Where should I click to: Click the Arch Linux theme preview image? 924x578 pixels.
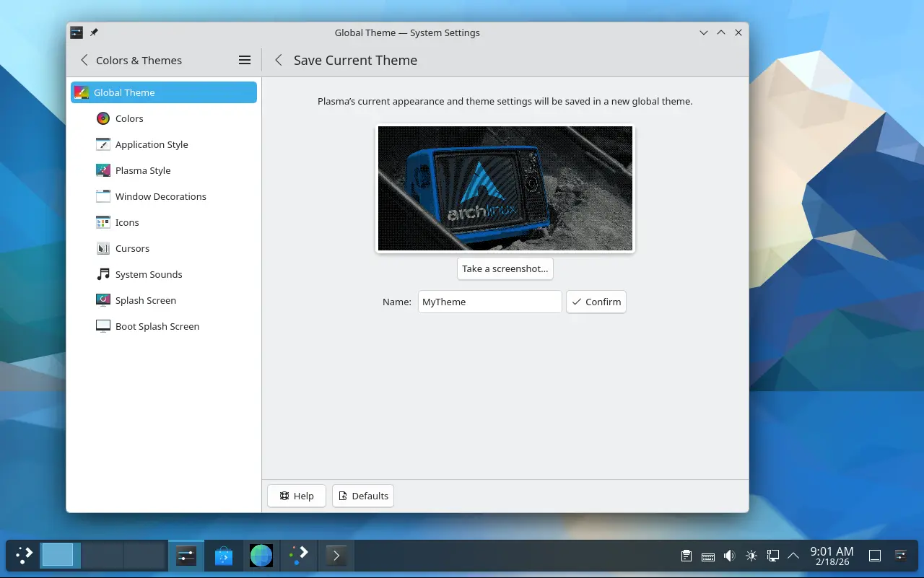505,188
